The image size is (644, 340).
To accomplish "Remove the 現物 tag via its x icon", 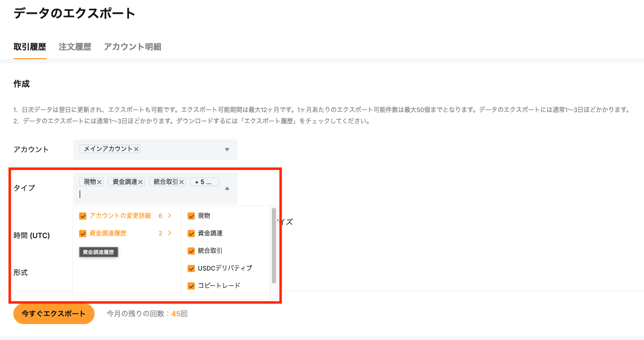I will pos(100,182).
